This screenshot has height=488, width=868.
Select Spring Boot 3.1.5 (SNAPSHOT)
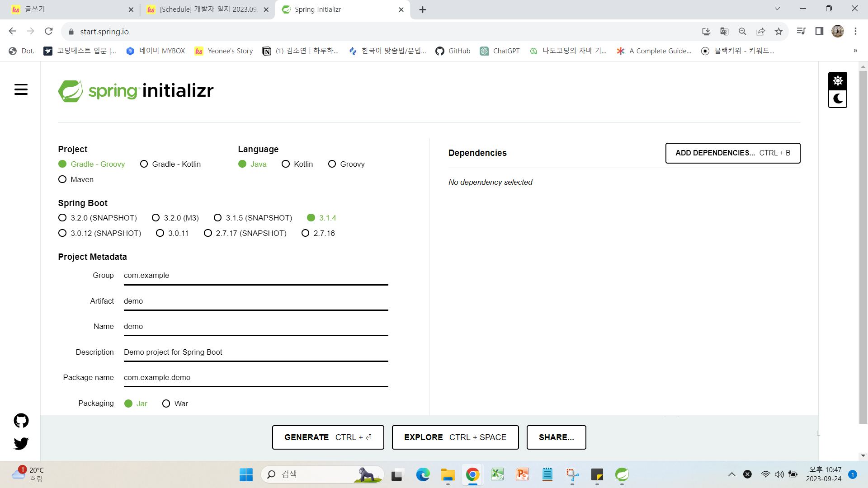[x=253, y=218]
